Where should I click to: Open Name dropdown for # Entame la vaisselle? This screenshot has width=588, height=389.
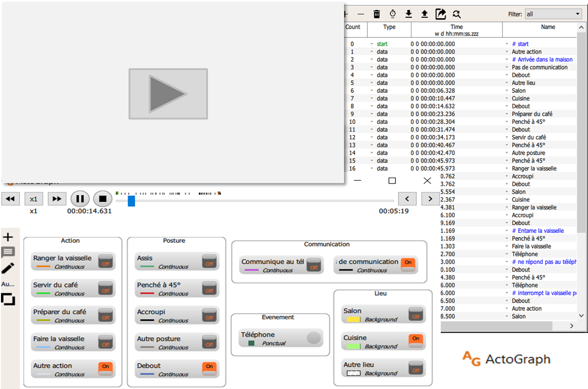[x=507, y=231]
